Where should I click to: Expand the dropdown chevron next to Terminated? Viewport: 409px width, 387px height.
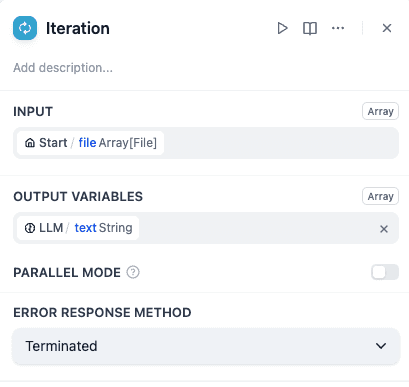pos(381,346)
